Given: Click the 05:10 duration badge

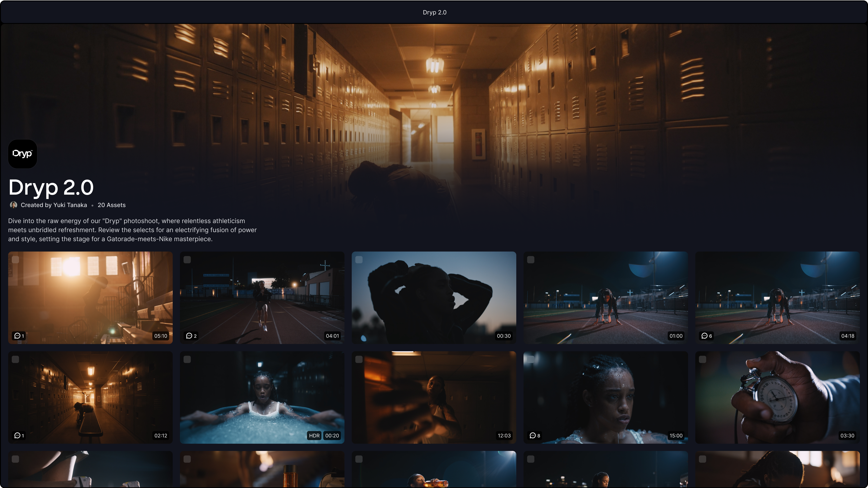Looking at the screenshot, I should [x=161, y=336].
